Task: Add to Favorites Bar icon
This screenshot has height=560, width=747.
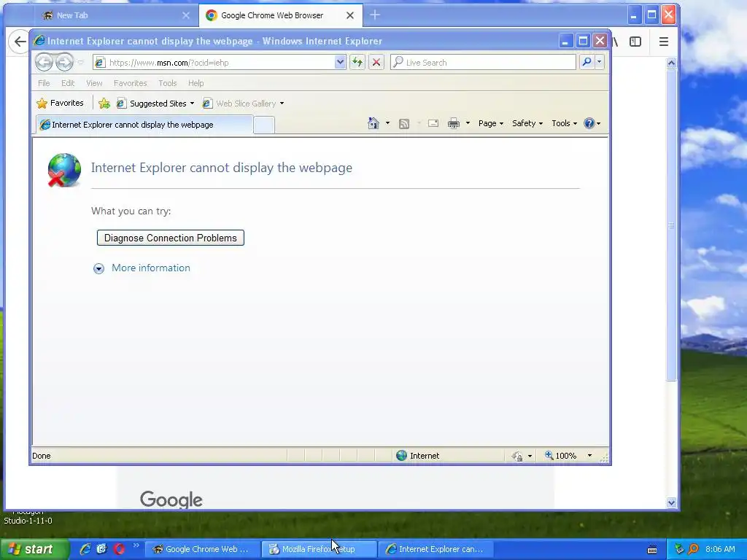Action: point(104,104)
